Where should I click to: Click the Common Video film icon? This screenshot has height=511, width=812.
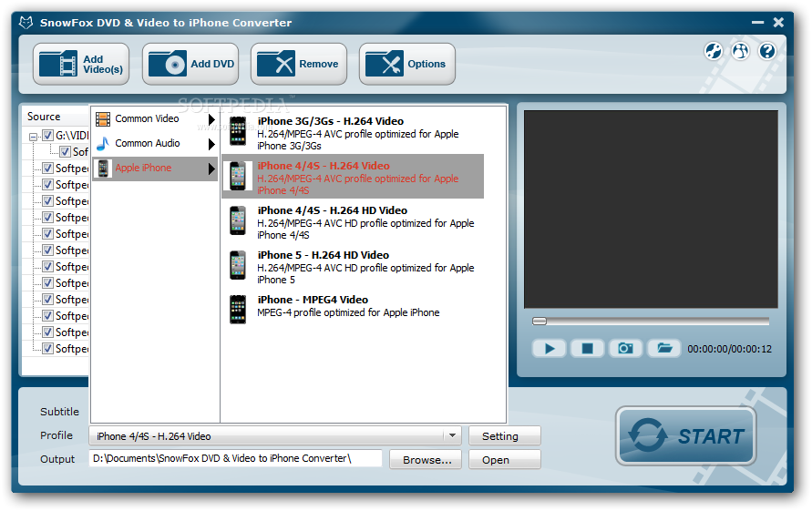click(103, 119)
